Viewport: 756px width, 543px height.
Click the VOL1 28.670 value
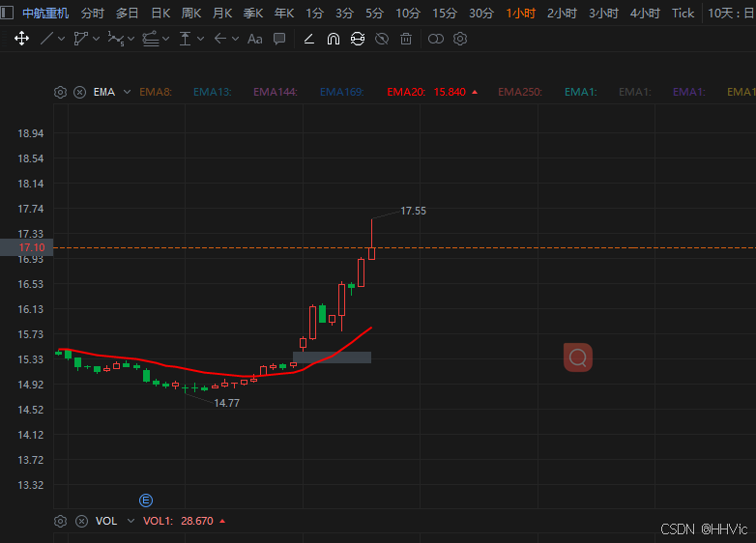tap(196, 521)
